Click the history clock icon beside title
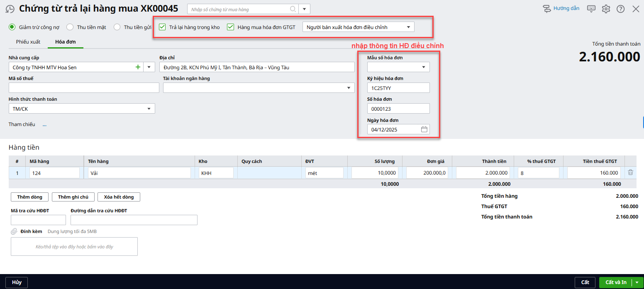 click(10, 9)
